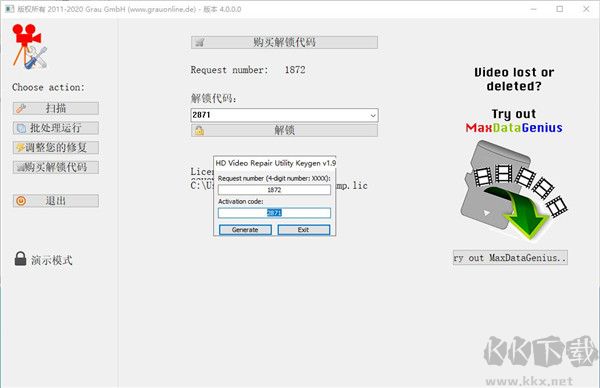Click the Choose action label

48,87
